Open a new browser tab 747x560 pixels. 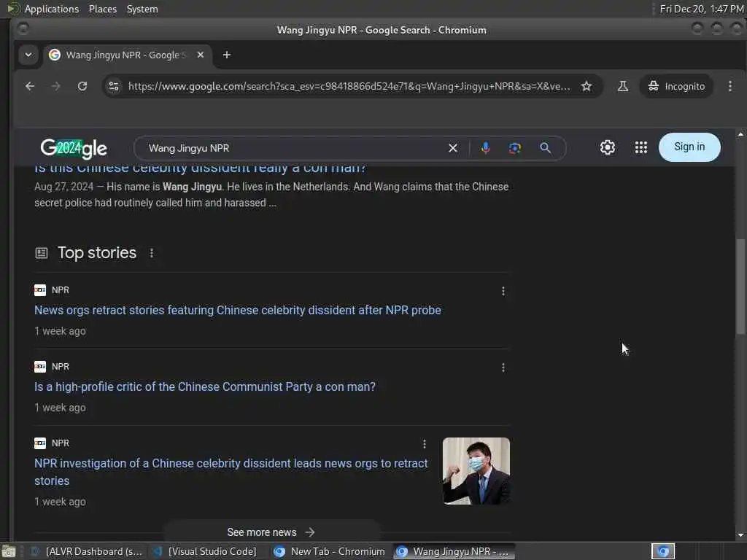click(227, 55)
